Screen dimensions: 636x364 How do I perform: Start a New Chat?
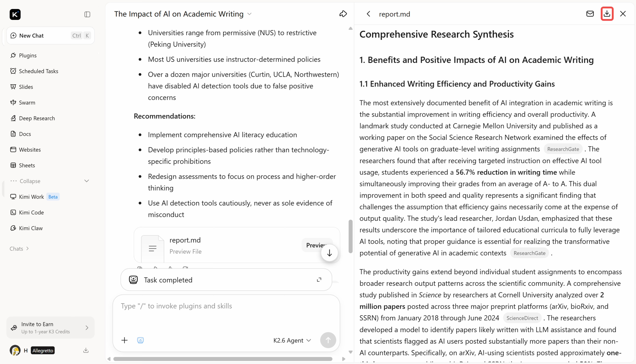[50, 35]
